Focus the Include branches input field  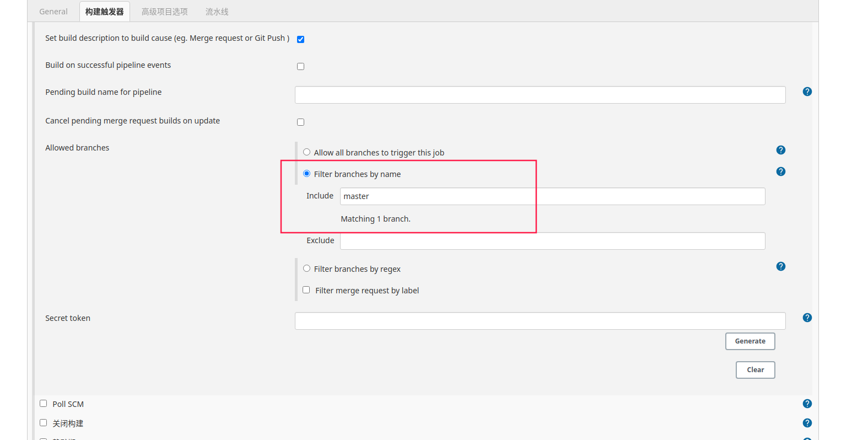click(x=552, y=196)
